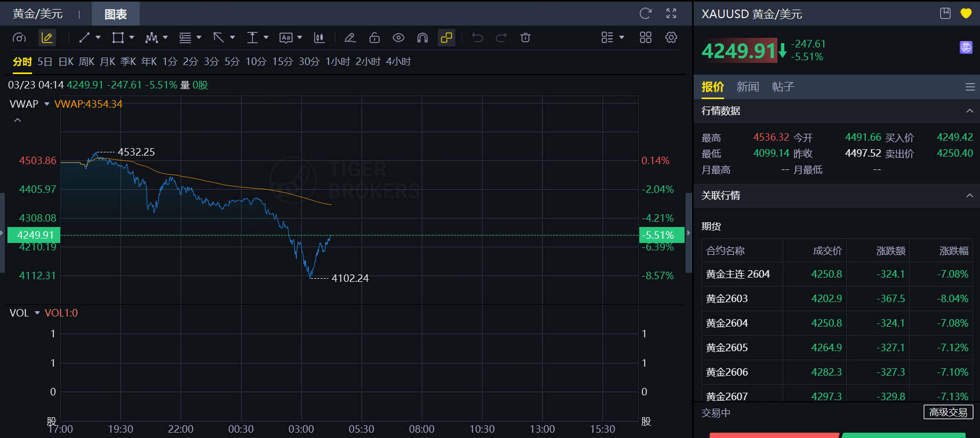Toggle the yellow heart favorite for XAUUSD

[966, 14]
